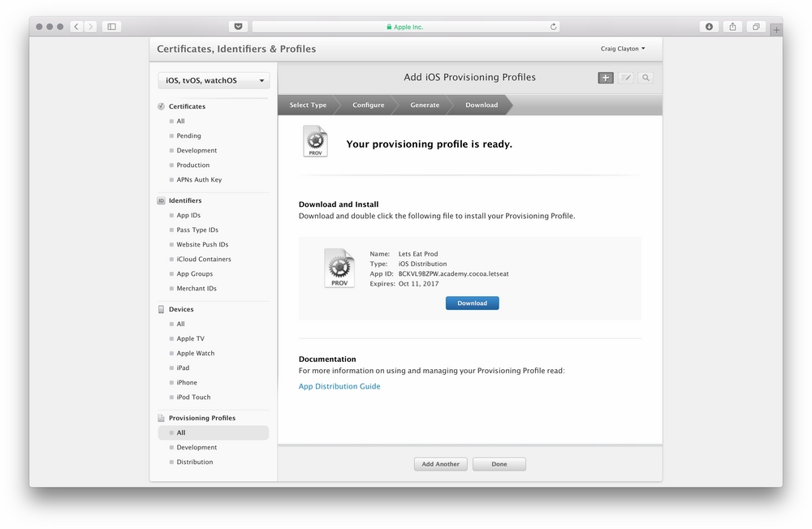Open a new tab with plus button
This screenshot has height=529, width=812.
776,30
